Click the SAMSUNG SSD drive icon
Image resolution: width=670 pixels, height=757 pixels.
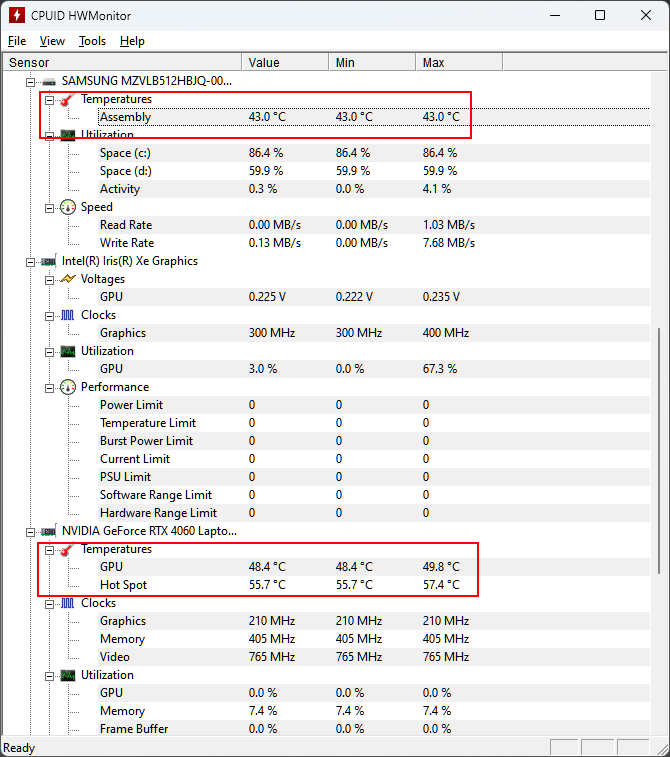click(49, 81)
